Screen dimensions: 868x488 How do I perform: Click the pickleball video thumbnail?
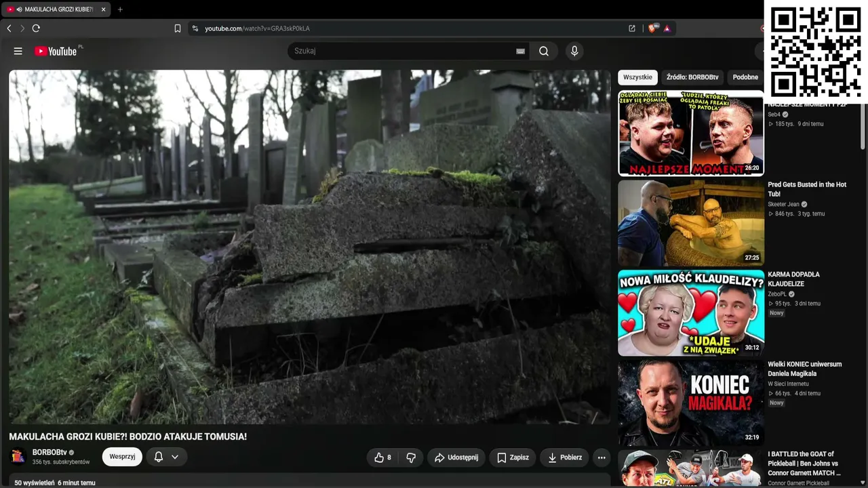691,468
